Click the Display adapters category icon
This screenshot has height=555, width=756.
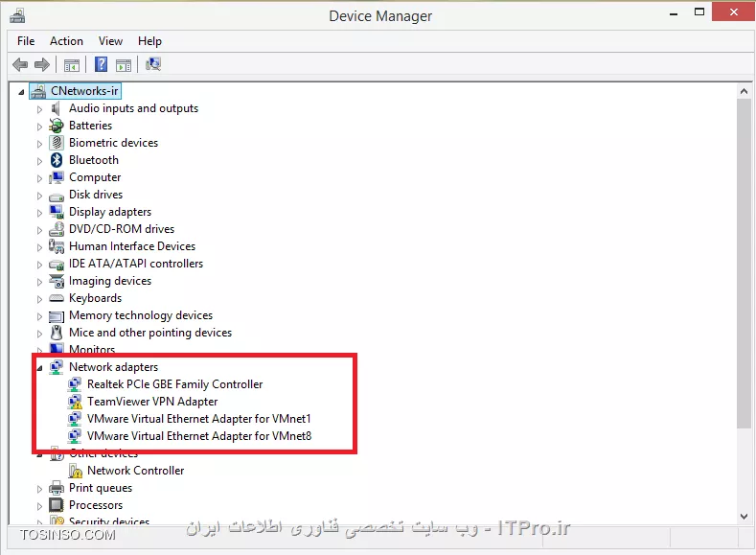(57, 212)
